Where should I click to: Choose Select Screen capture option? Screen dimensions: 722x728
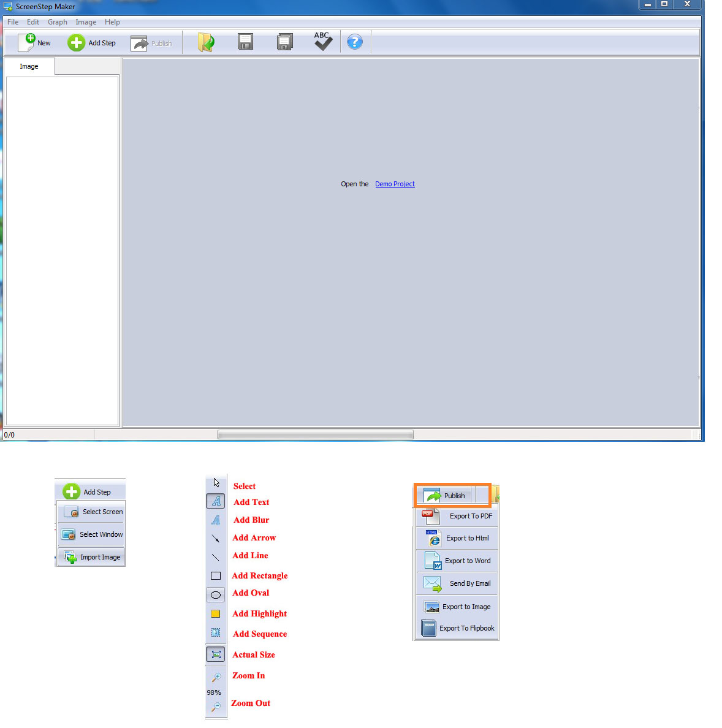point(91,512)
